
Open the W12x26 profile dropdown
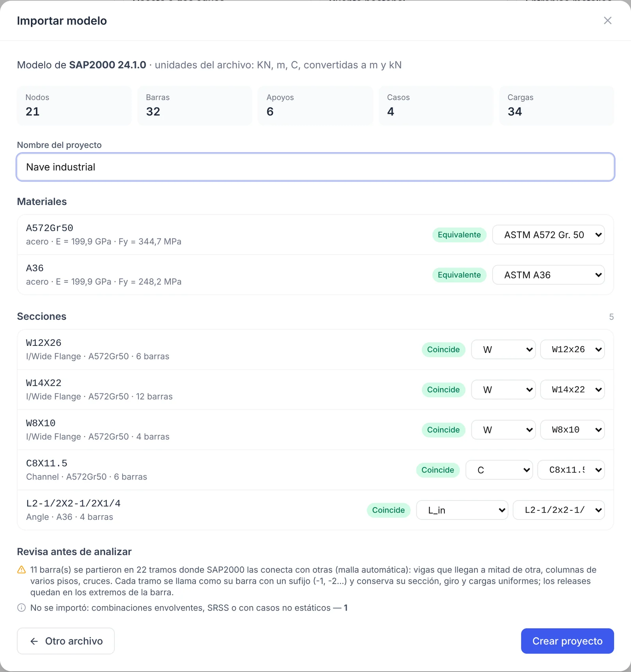(572, 349)
